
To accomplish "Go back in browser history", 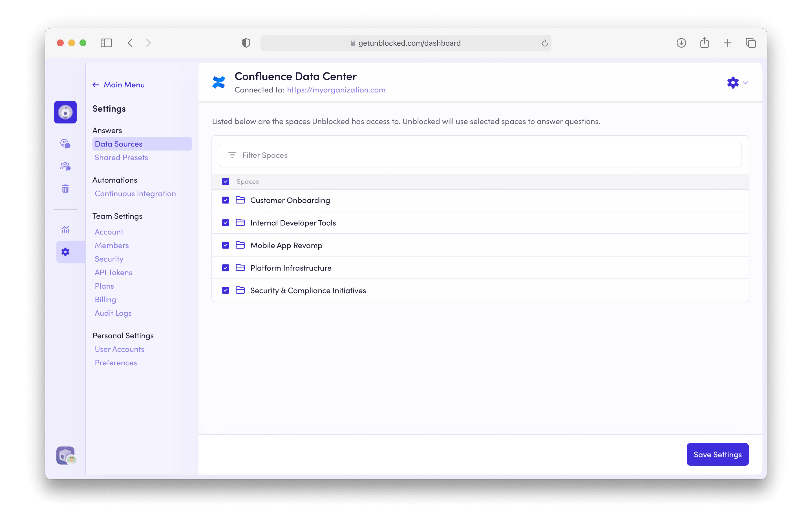I will click(x=130, y=43).
